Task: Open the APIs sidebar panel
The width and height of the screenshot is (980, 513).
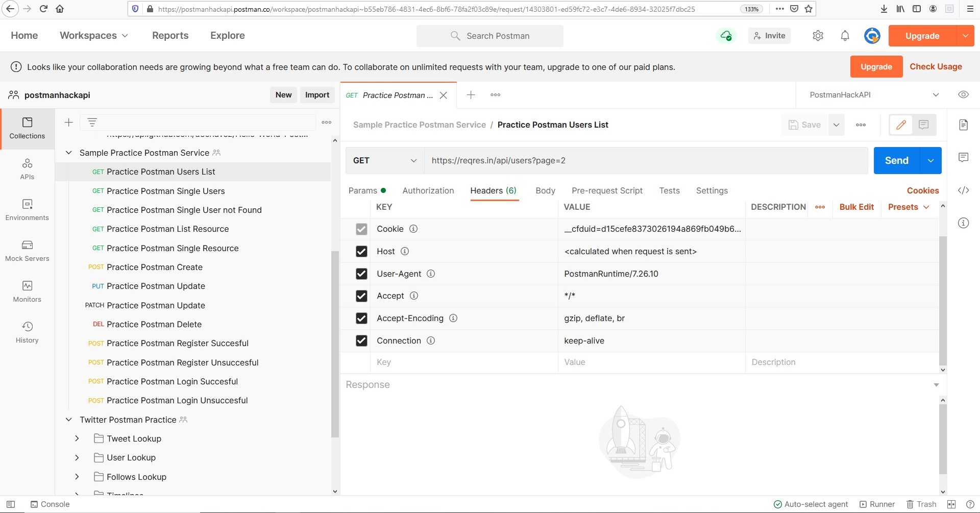Action: tap(27, 169)
